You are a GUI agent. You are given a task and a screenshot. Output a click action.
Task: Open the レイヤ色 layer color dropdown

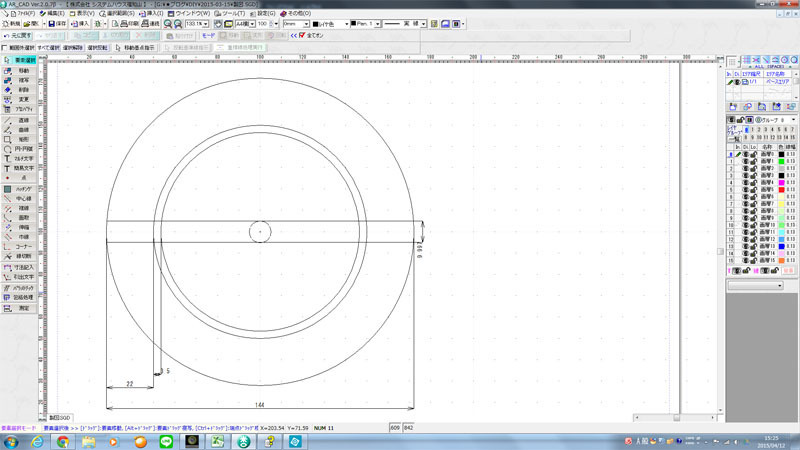(x=346, y=24)
